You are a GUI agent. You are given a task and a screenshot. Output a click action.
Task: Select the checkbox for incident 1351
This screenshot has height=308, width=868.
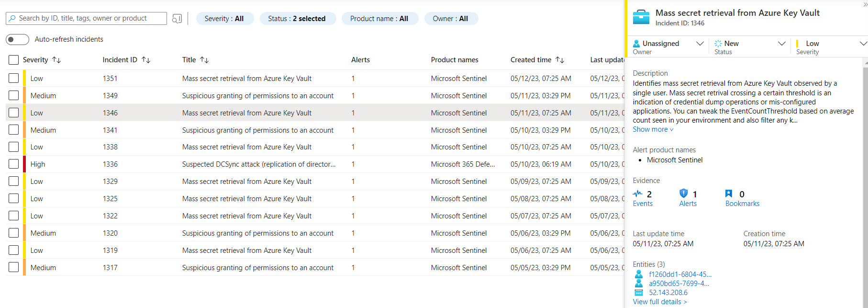click(14, 79)
